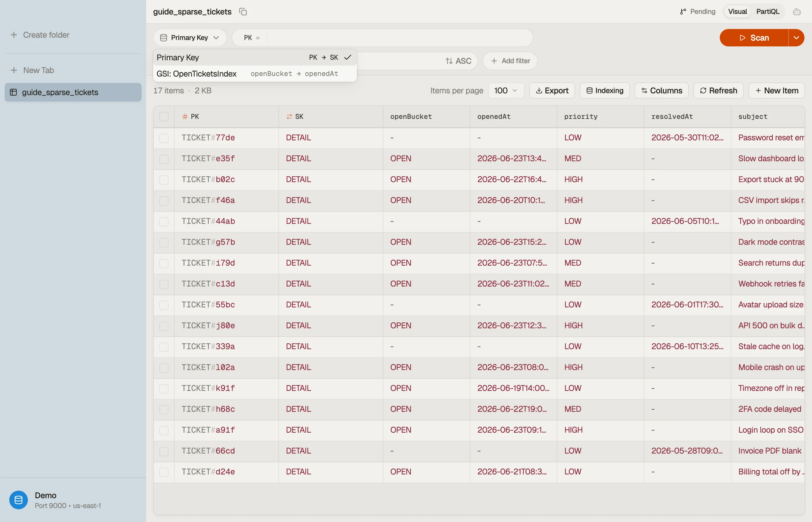Open the Columns button
The width and height of the screenshot is (812, 522).
click(x=661, y=90)
